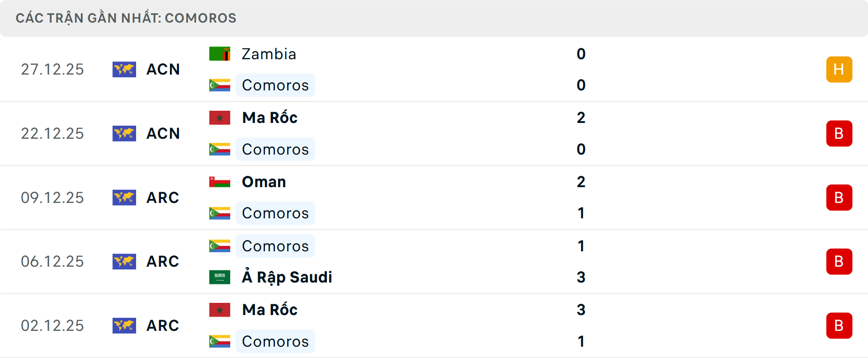
Task: Select Comoros in the 06.12.25 match
Action: pos(275,246)
